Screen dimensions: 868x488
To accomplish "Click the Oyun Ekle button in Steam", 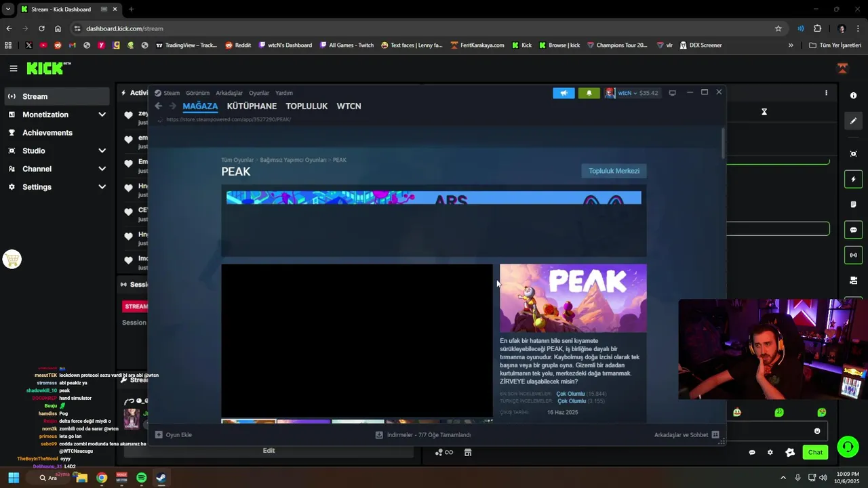I will [174, 434].
